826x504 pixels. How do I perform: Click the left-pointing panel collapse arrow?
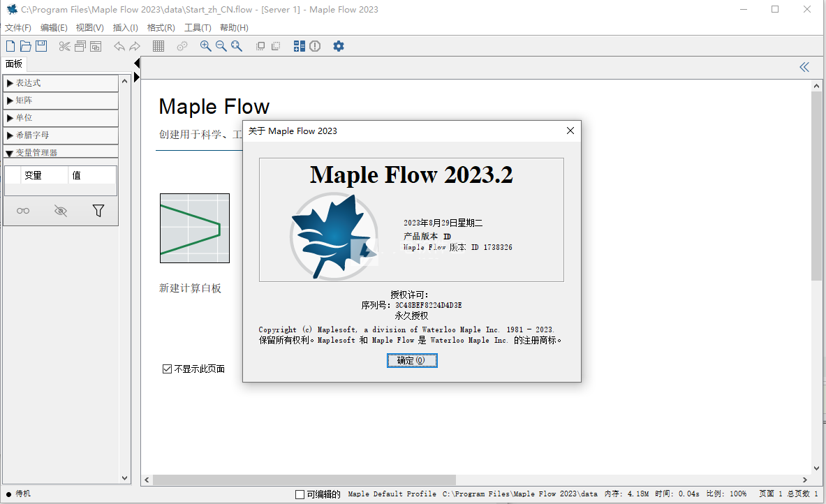tap(137, 64)
